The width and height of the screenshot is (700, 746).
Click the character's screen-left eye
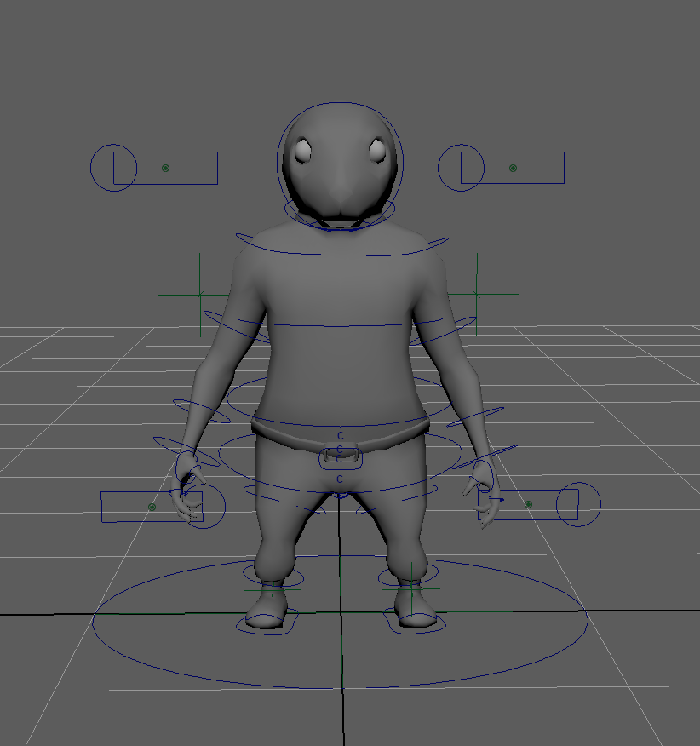(x=302, y=151)
